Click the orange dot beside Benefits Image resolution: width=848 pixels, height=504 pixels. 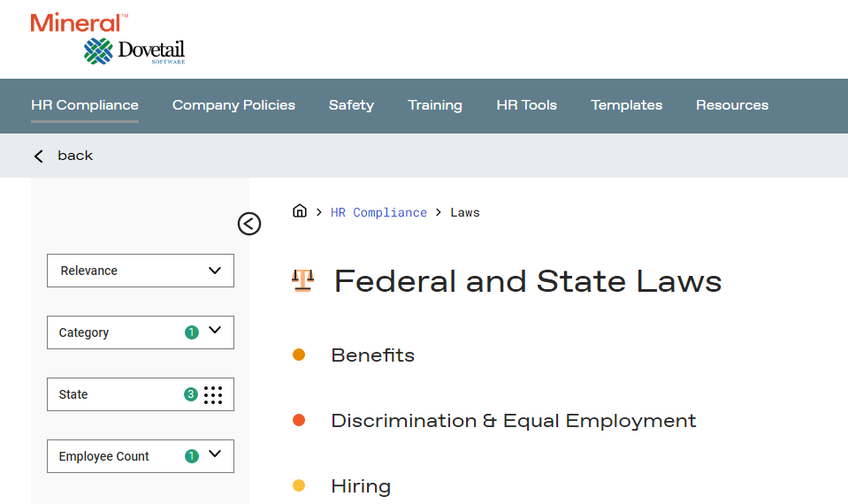299,355
